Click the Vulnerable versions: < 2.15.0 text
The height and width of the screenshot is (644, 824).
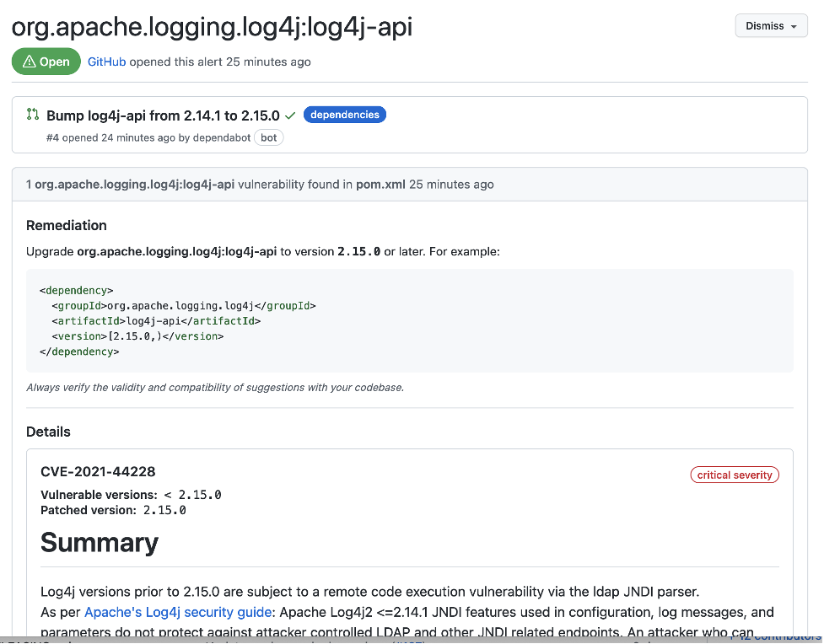[131, 495]
